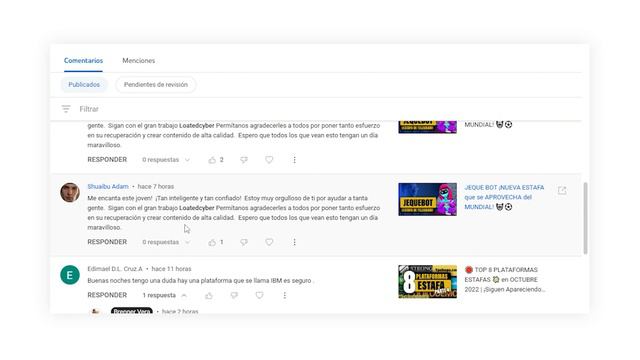Open Shuaibu Adam's channel link

[108, 186]
